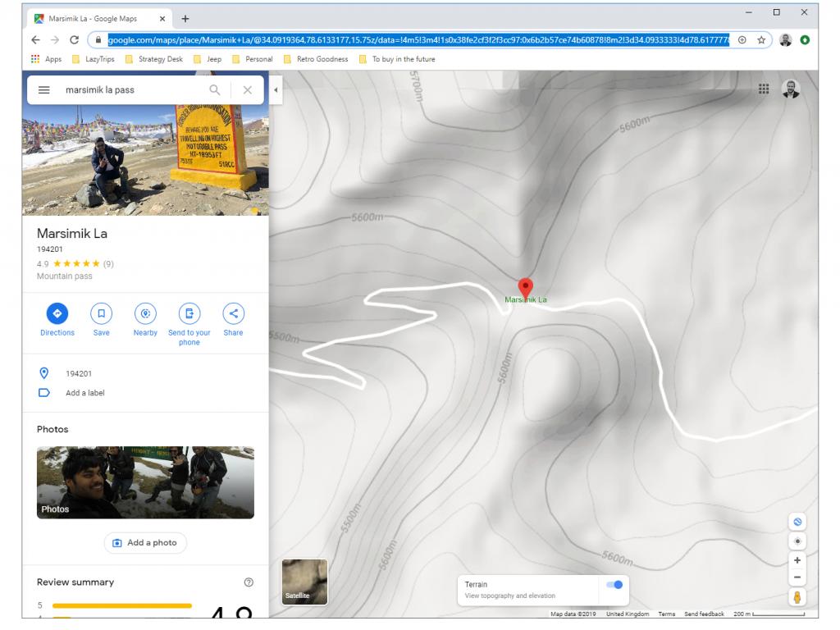Click the Add a photo button
This screenshot has height=630, width=840.
[x=145, y=543]
